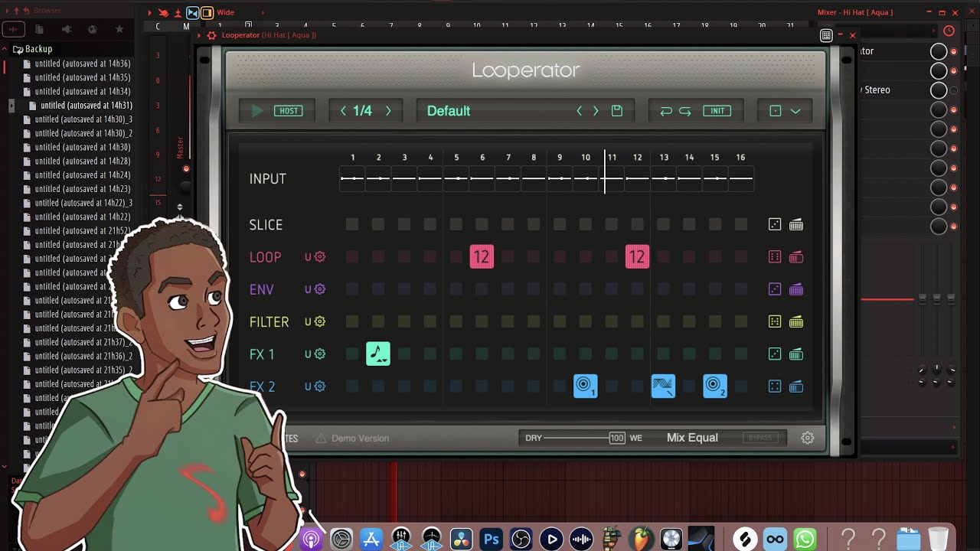Clear the FILTER row with eraser icon

point(796,322)
